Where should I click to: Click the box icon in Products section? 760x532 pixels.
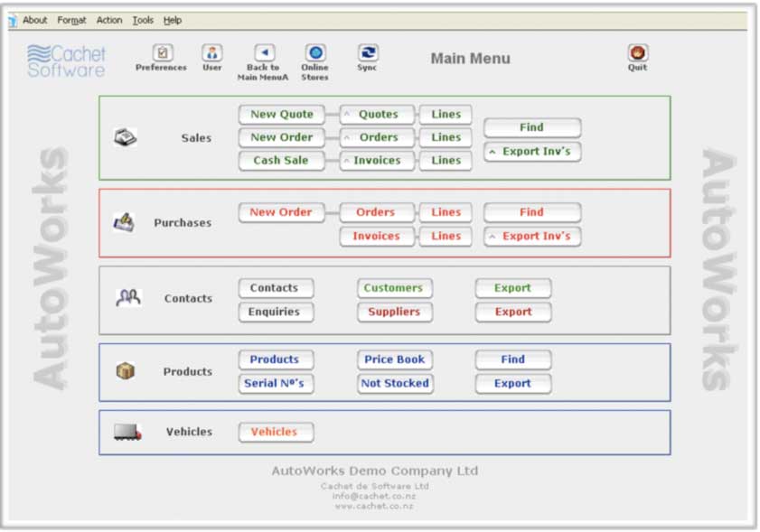click(x=126, y=371)
